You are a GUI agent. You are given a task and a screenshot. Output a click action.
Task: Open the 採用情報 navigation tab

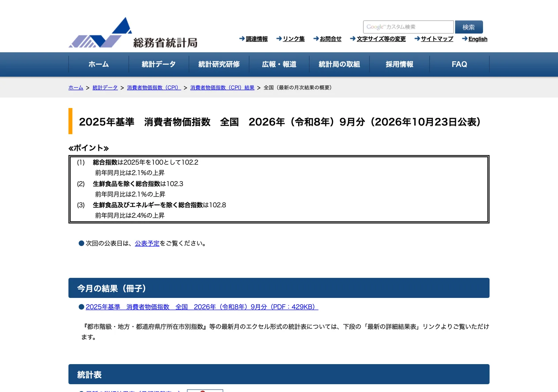(399, 64)
